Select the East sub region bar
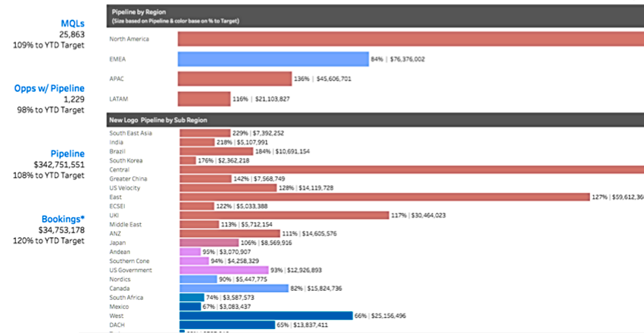 (385, 197)
